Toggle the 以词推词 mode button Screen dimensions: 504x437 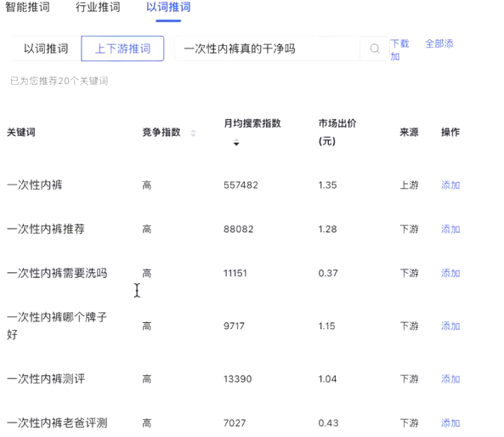pos(46,48)
